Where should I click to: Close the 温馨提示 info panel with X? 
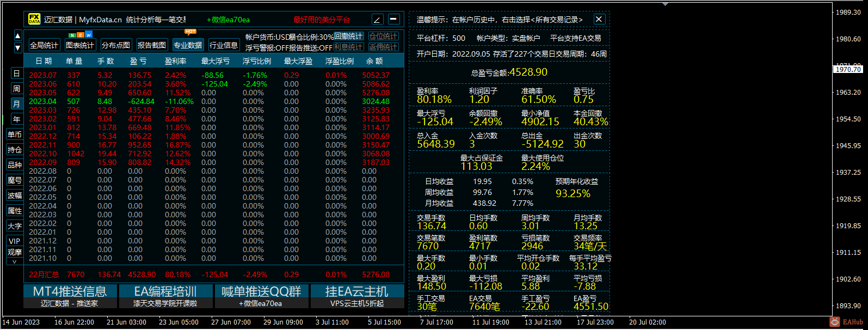click(599, 20)
